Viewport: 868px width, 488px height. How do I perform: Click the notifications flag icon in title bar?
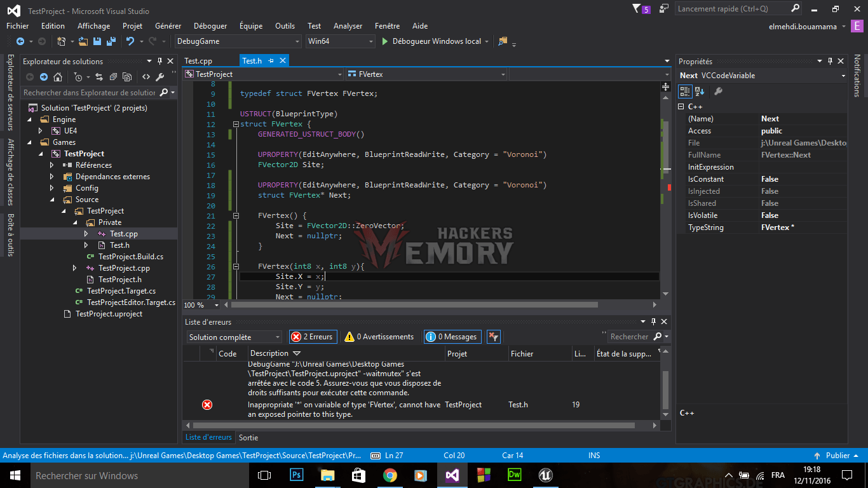tap(637, 9)
